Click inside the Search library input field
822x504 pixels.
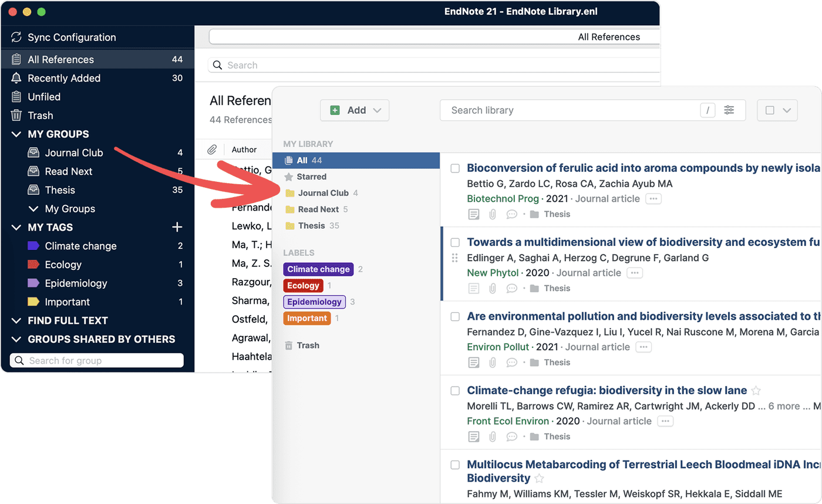coord(558,110)
